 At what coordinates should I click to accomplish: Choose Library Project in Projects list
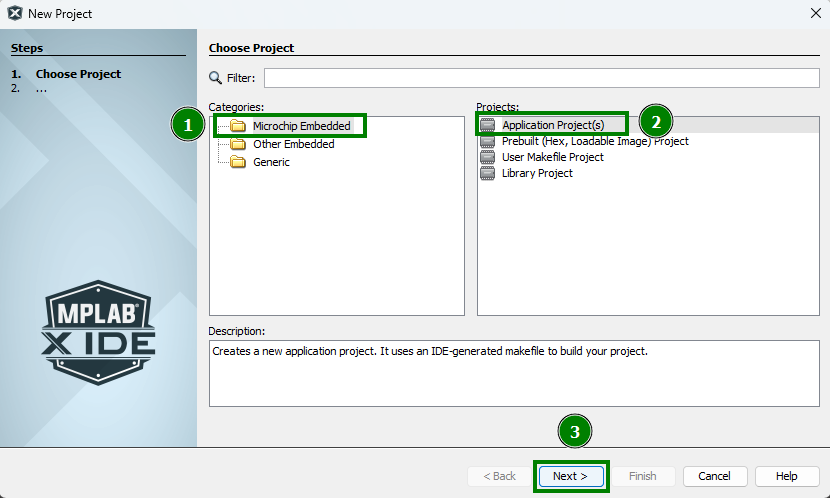(x=537, y=173)
